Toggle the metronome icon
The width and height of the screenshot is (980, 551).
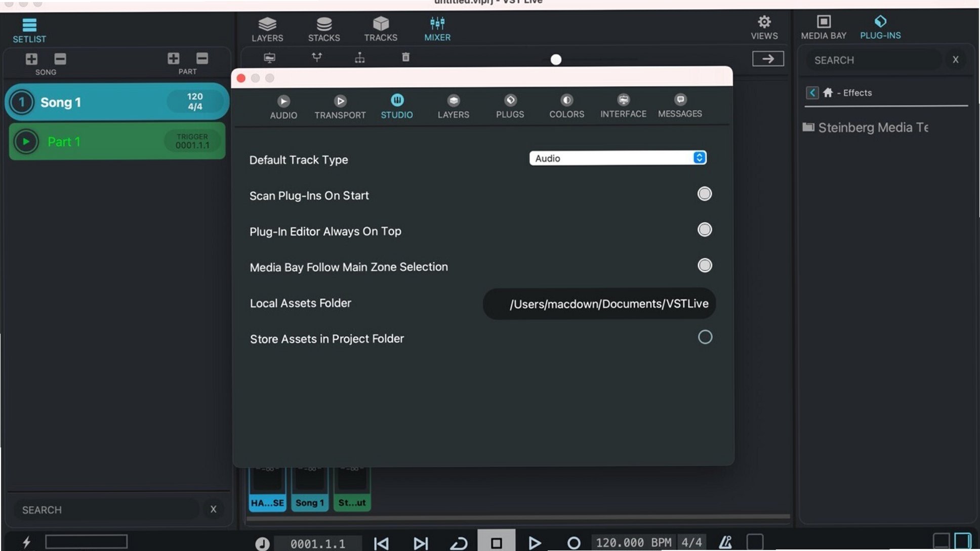pos(725,542)
